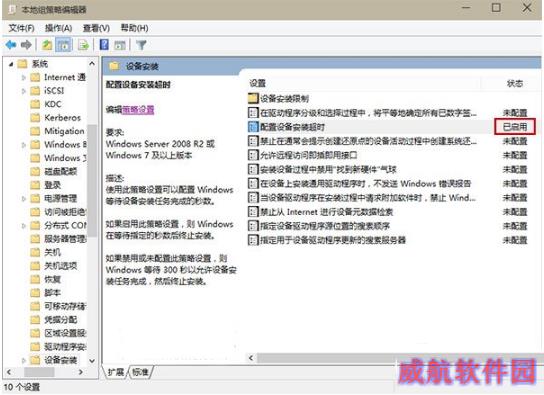Viewport: 544px width, 395px height.
Task: Select the KDC folder in tree
Action: click(46, 104)
